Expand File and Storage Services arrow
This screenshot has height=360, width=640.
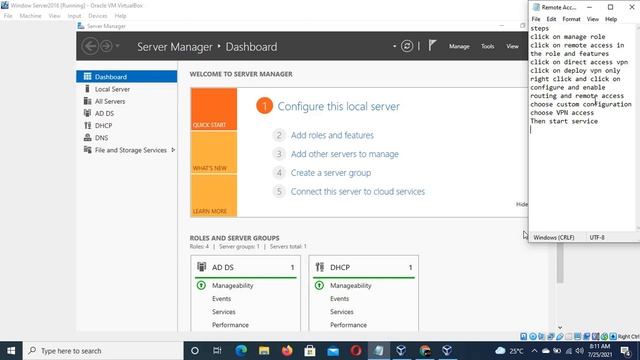173,150
